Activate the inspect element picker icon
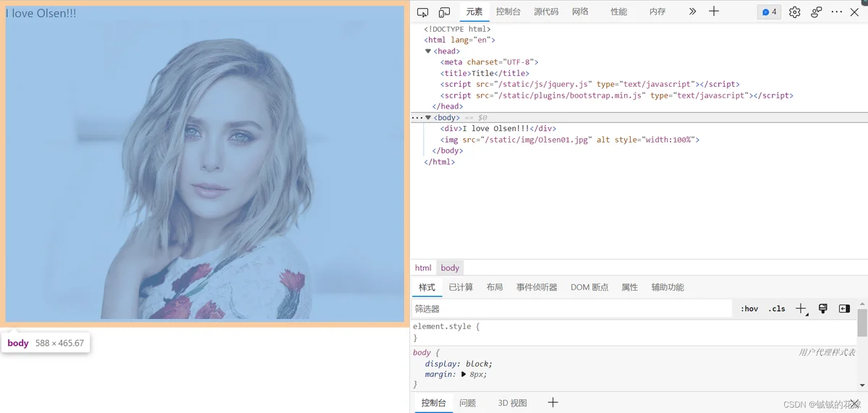This screenshot has height=413, width=868. [423, 12]
